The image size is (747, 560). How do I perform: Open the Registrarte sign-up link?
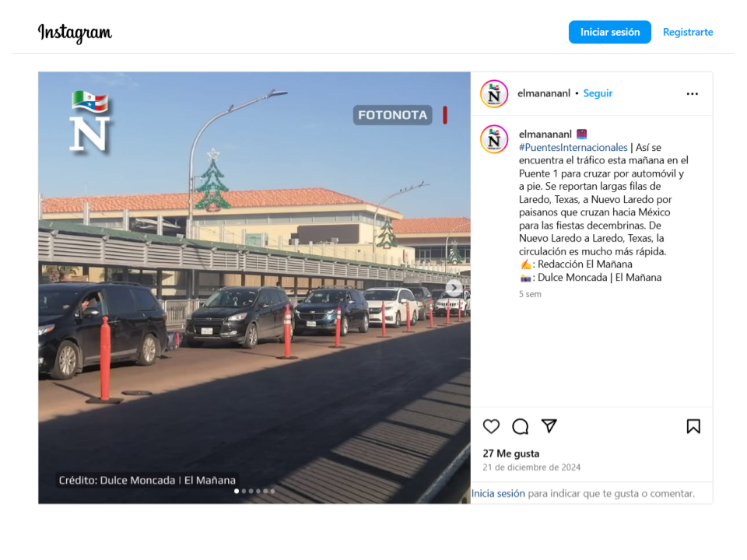[688, 32]
